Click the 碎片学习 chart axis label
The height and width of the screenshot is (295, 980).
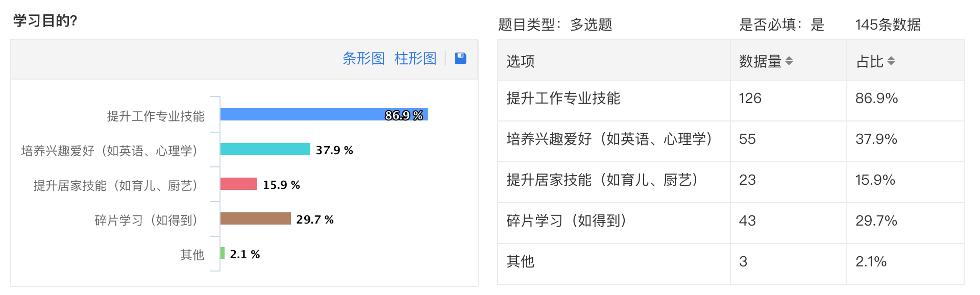click(x=146, y=220)
